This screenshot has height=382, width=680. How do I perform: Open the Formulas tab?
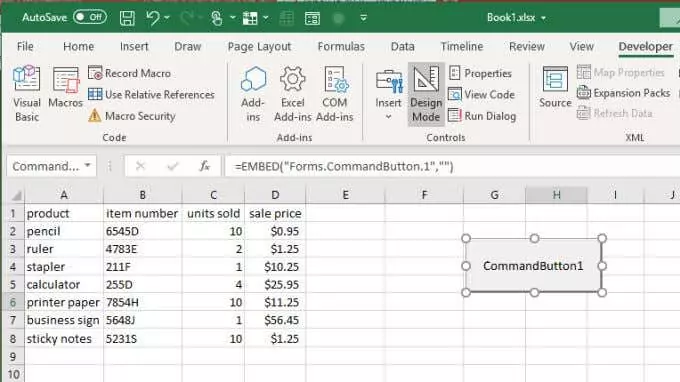click(x=341, y=46)
